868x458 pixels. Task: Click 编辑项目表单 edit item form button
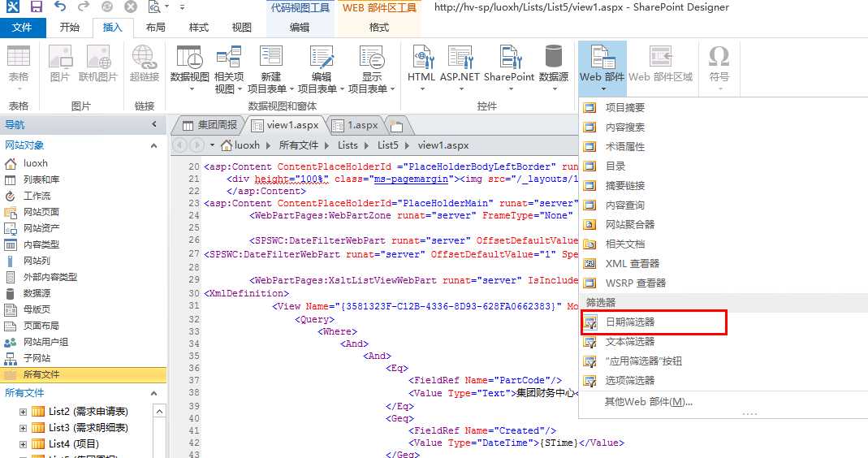pyautogui.click(x=321, y=70)
